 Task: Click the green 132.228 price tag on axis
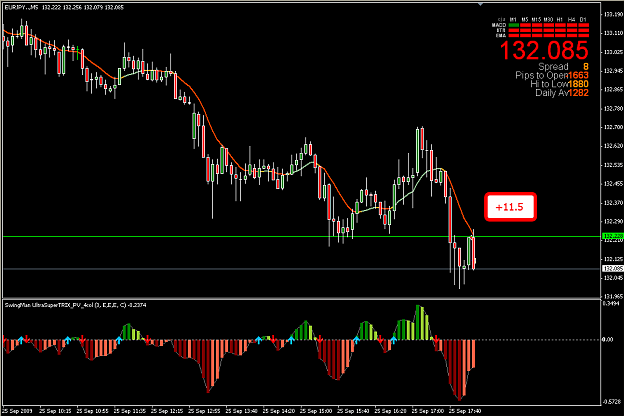(x=613, y=236)
